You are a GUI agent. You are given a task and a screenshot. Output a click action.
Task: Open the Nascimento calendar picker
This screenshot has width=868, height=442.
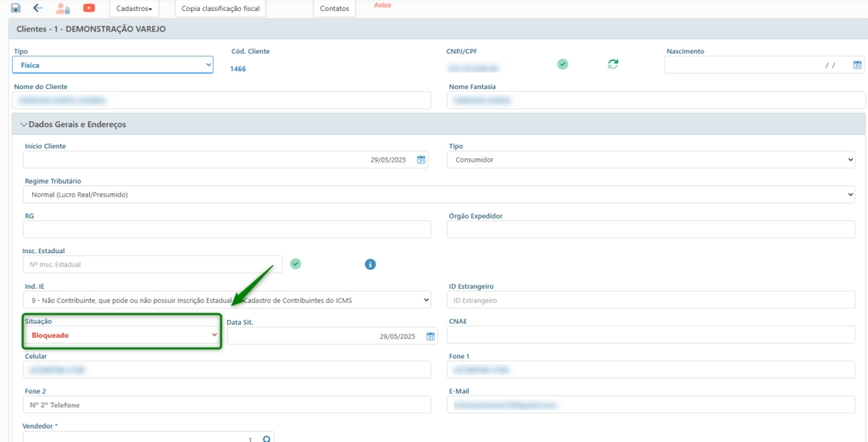coord(857,64)
